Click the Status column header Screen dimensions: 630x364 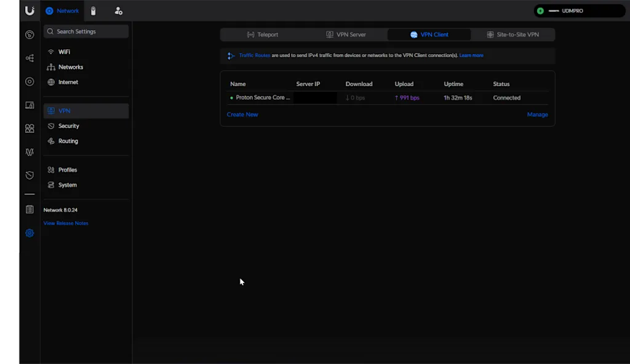pyautogui.click(x=501, y=84)
